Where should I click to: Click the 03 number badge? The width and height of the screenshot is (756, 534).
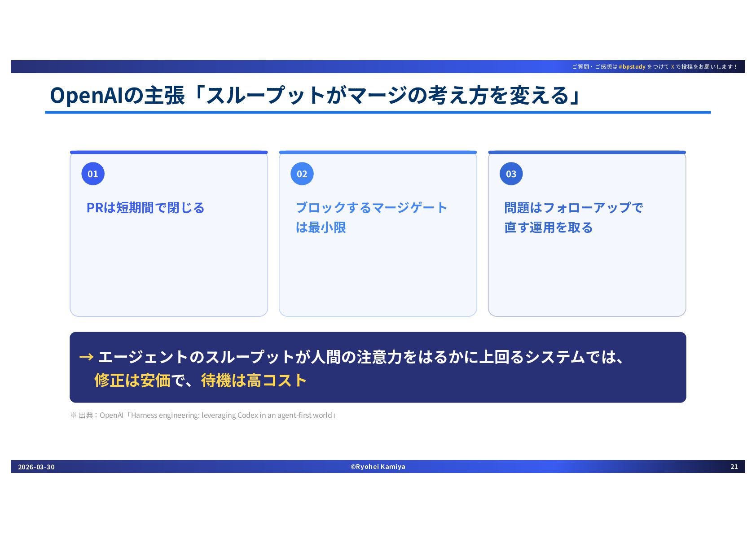click(x=511, y=174)
